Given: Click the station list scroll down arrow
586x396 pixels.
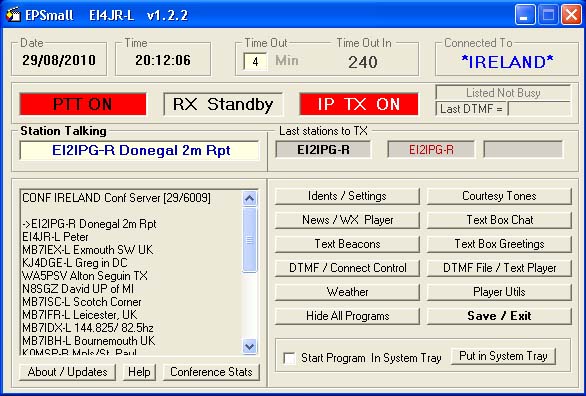Looking at the screenshot, I should (249, 346).
